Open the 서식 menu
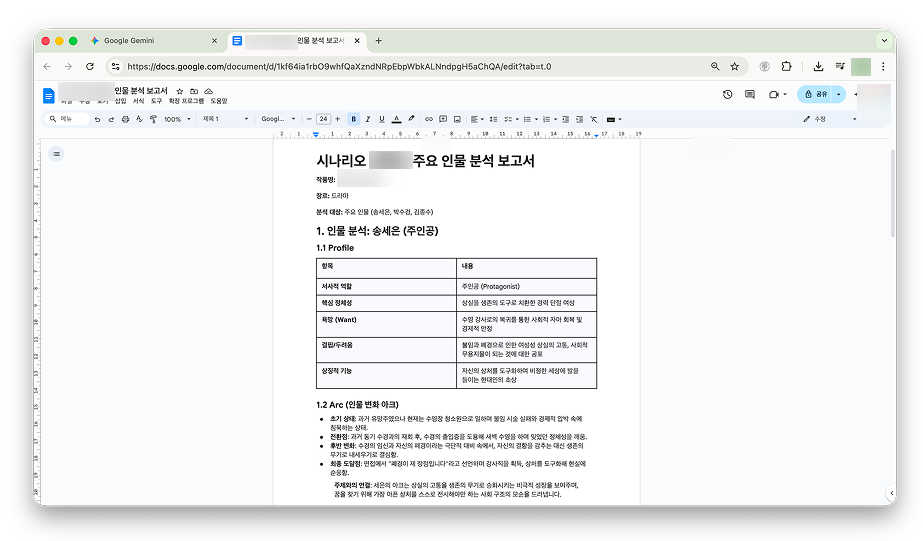The image size is (923, 541). click(x=138, y=101)
